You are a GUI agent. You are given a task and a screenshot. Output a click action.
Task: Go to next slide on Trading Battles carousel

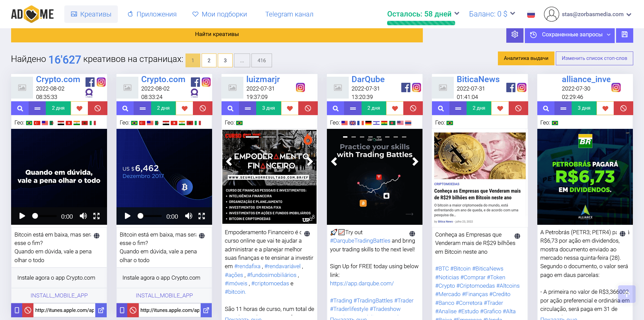[x=415, y=162]
